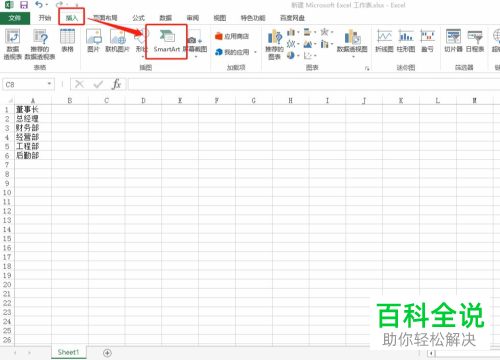This screenshot has height=360, width=500.
Task: Open the 文件 (File) tab
Action: pos(15,18)
